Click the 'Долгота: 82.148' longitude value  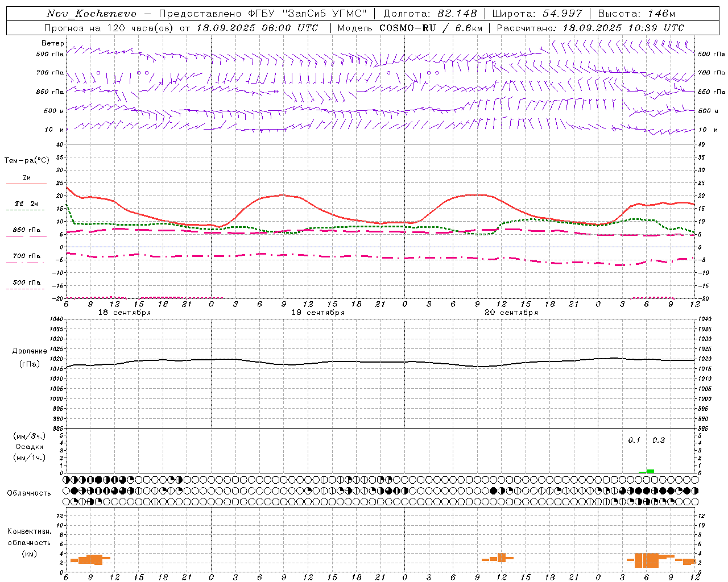(x=430, y=14)
